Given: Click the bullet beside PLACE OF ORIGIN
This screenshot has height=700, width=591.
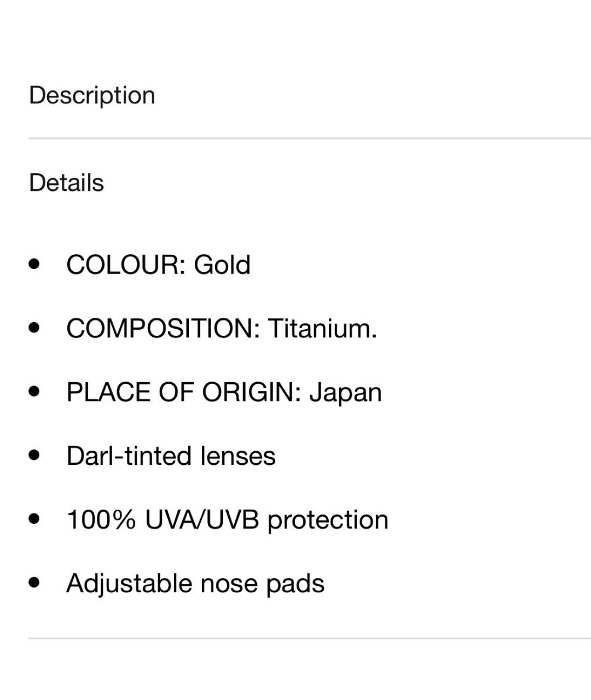Looking at the screenshot, I should pyautogui.click(x=35, y=392).
